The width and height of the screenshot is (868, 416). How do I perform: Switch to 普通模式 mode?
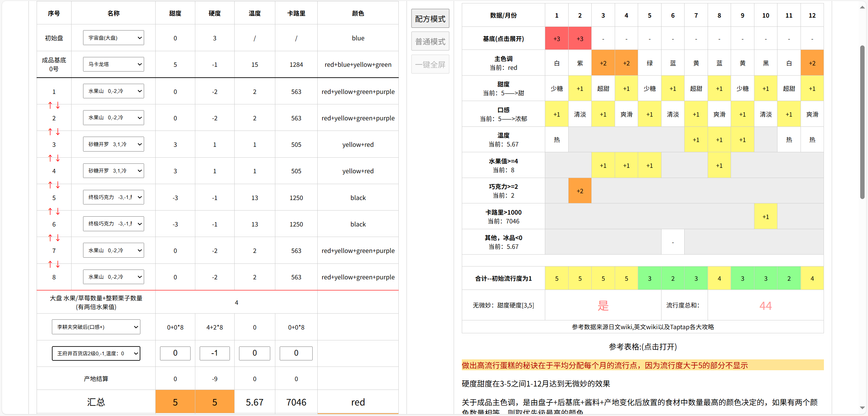pos(430,41)
